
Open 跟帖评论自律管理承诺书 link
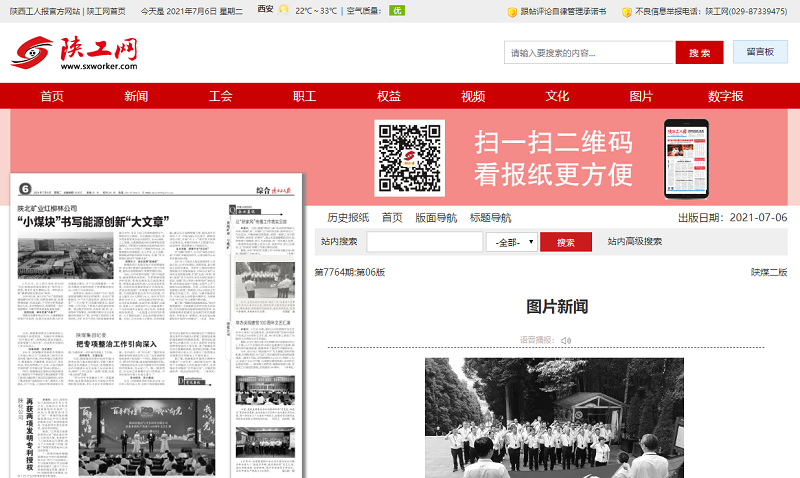point(563,11)
